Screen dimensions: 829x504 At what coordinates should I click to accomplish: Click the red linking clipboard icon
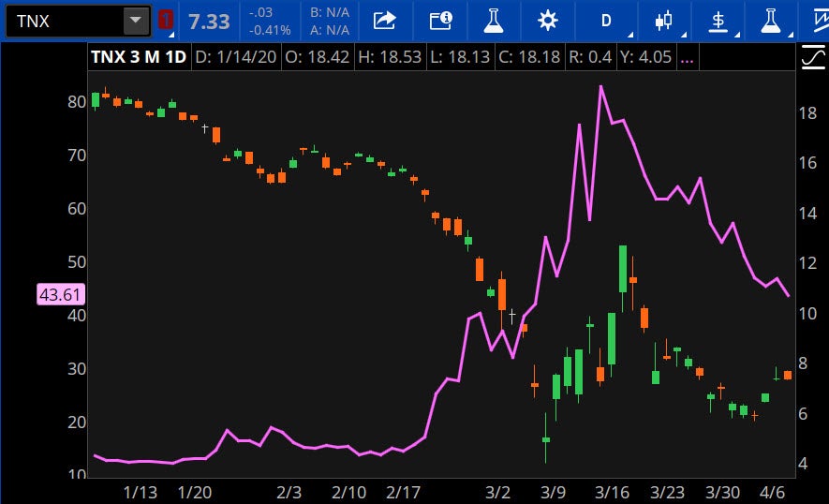point(166,21)
